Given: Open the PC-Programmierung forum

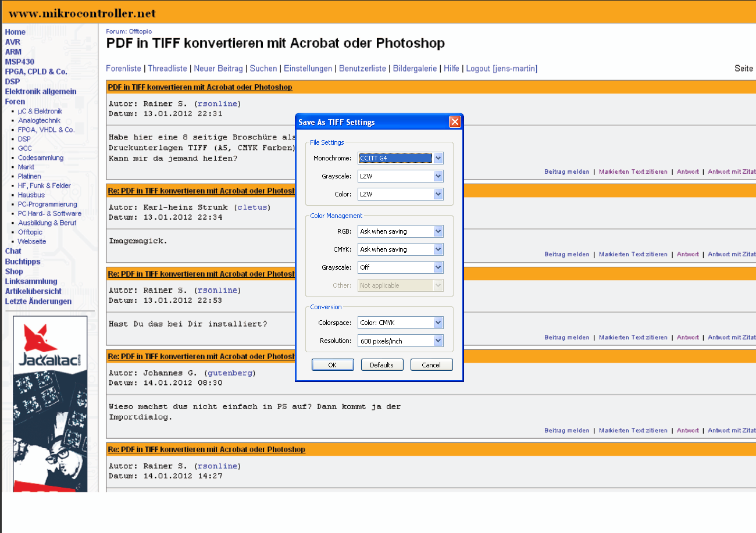Looking at the screenshot, I should pos(48,204).
